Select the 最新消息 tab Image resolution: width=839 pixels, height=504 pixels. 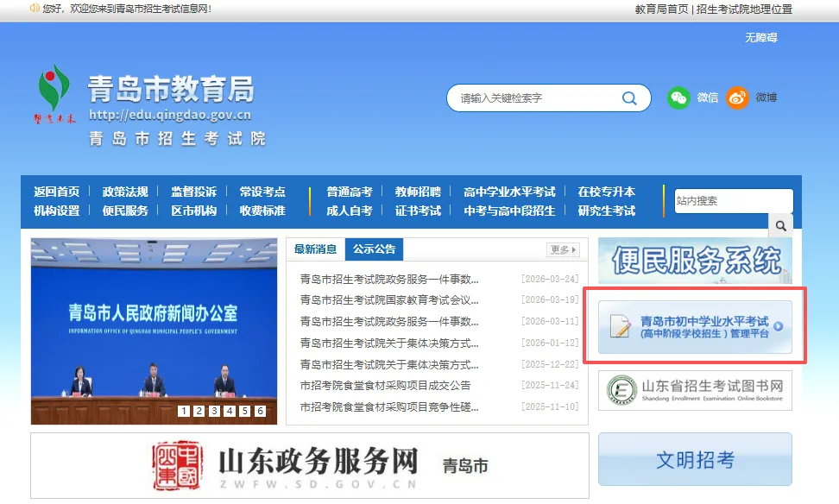[317, 248]
